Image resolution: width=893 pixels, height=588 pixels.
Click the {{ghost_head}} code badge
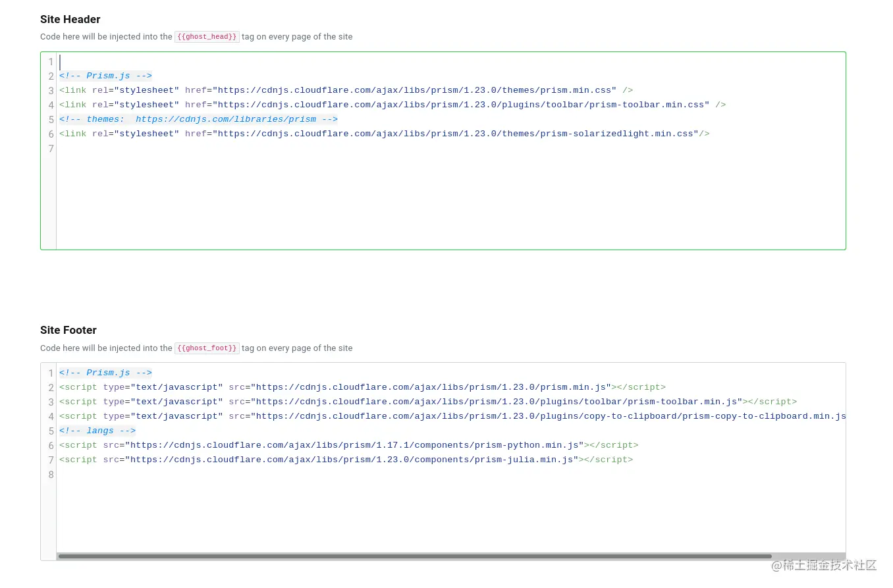[206, 36]
